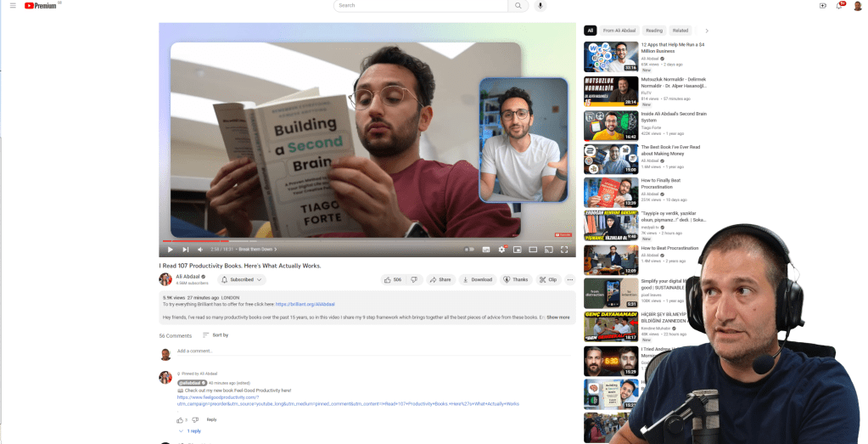Dislike the pinned comment
Viewport: 868px width, 444px height.
(x=195, y=420)
